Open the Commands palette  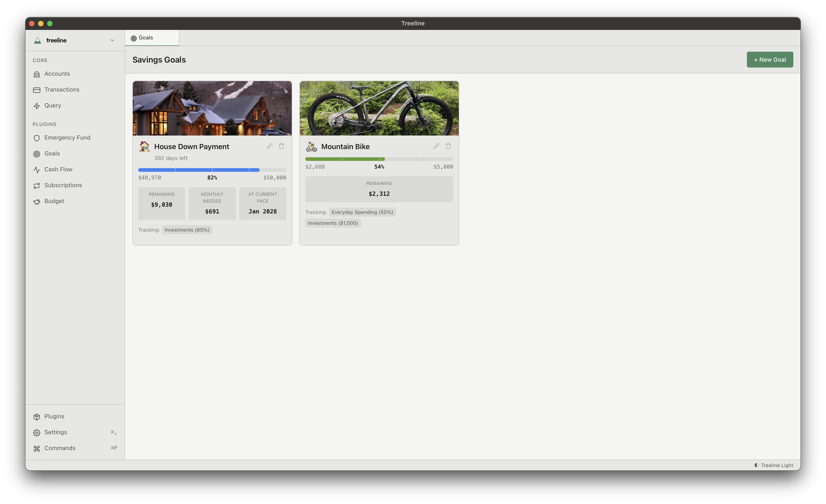59,448
